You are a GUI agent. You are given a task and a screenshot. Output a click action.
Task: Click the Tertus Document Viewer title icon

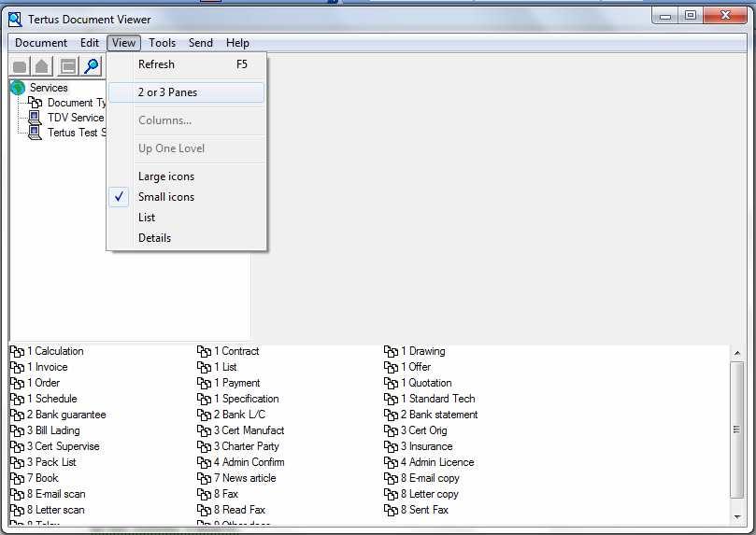[16, 20]
